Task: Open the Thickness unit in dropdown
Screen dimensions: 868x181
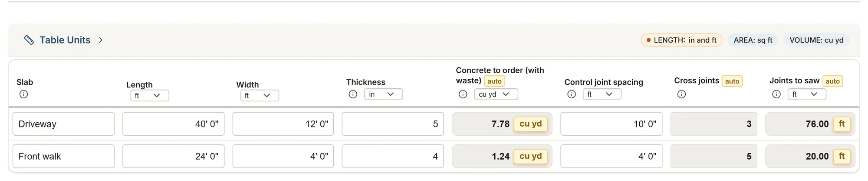Action: (384, 94)
